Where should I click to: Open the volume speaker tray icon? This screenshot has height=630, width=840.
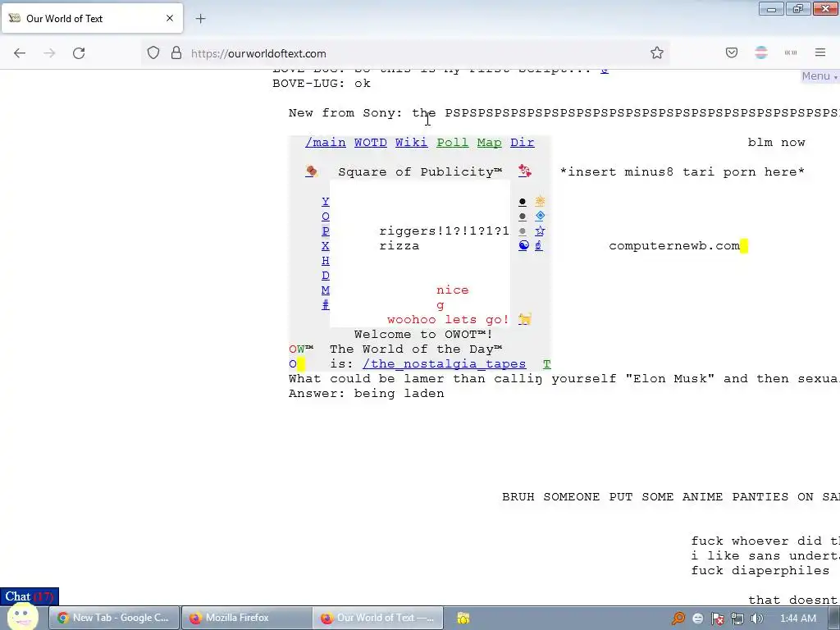point(757,619)
